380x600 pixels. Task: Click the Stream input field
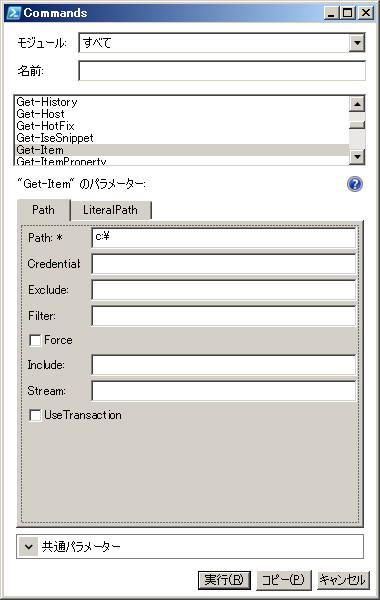[x=224, y=391]
